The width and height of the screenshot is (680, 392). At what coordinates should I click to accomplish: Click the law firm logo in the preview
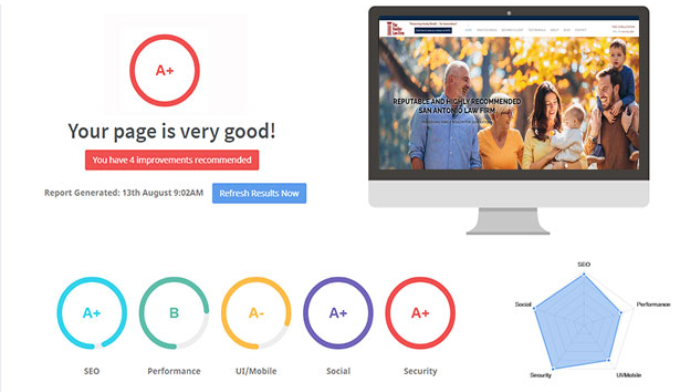[x=395, y=29]
